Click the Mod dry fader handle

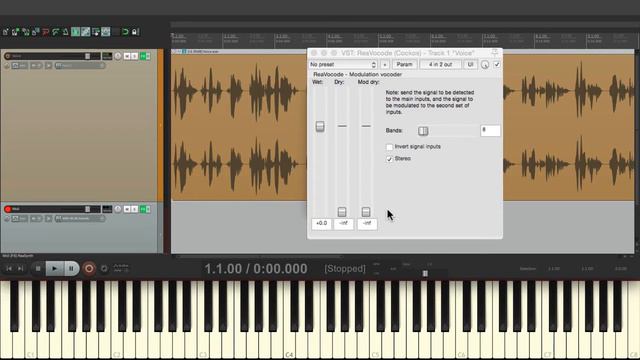366,211
